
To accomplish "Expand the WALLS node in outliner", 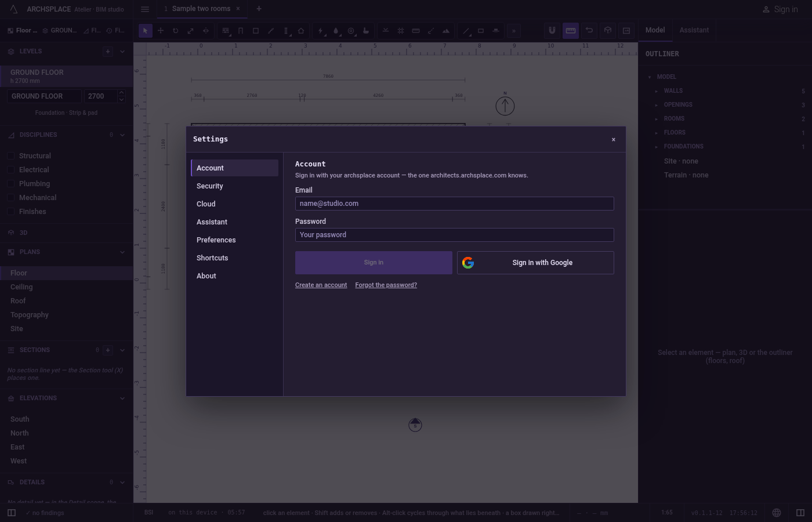I will coord(657,91).
